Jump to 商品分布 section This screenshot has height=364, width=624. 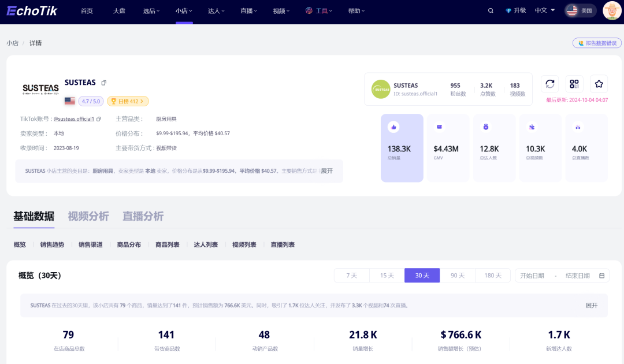tap(129, 244)
